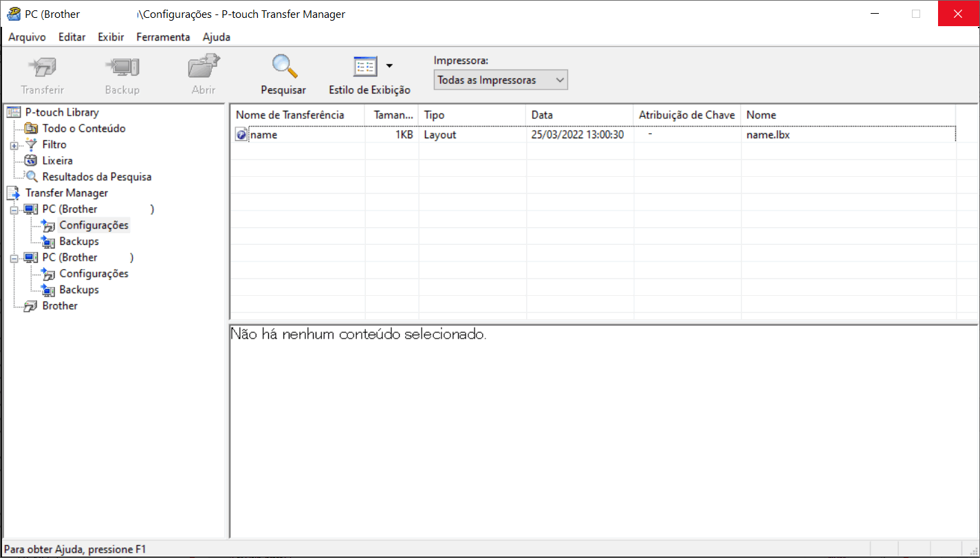This screenshot has height=558, width=980.
Task: Click the Transferir toolbar icon
Action: [42, 67]
